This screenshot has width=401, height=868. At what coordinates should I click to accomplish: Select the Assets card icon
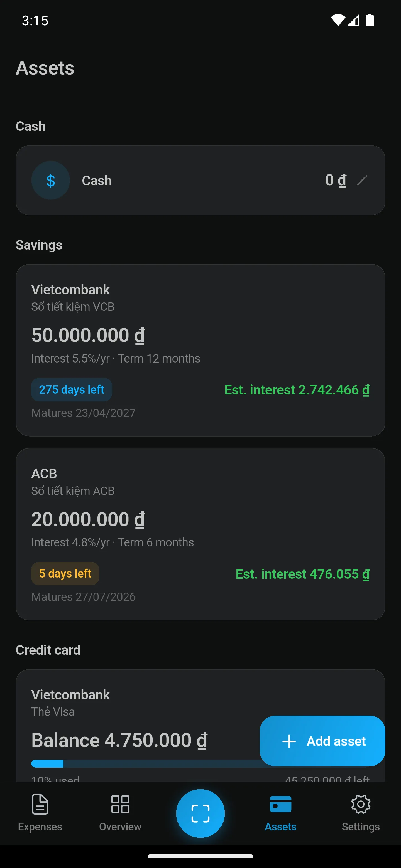(x=281, y=804)
